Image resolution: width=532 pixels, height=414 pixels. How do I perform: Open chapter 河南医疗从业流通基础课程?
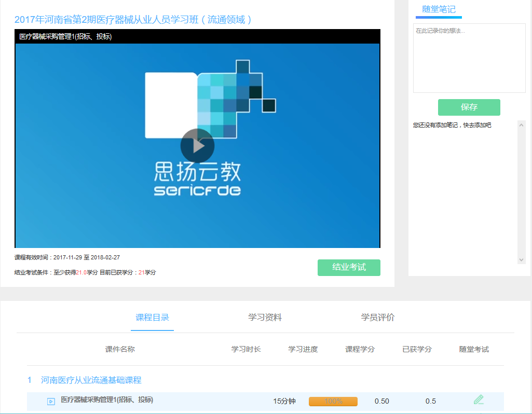tap(91, 380)
